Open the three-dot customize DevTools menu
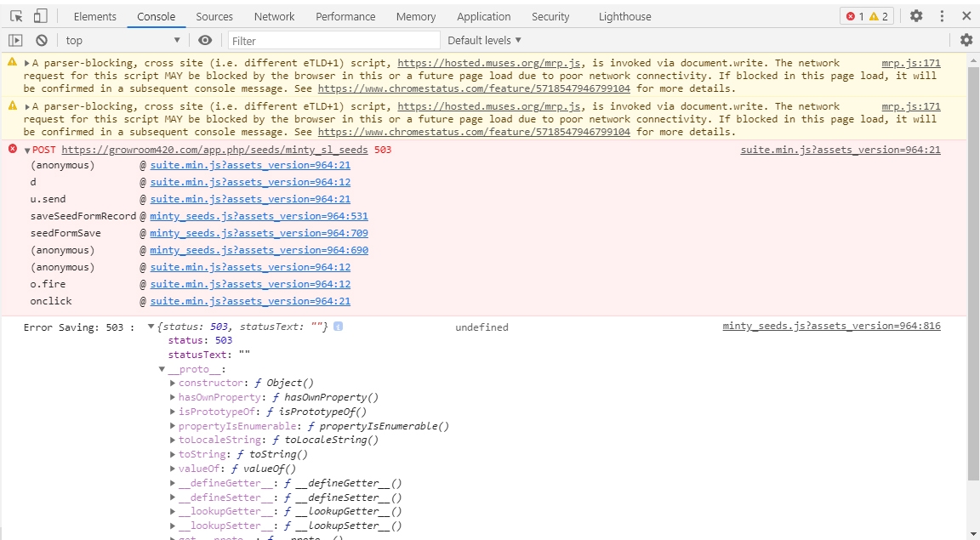 point(942,16)
